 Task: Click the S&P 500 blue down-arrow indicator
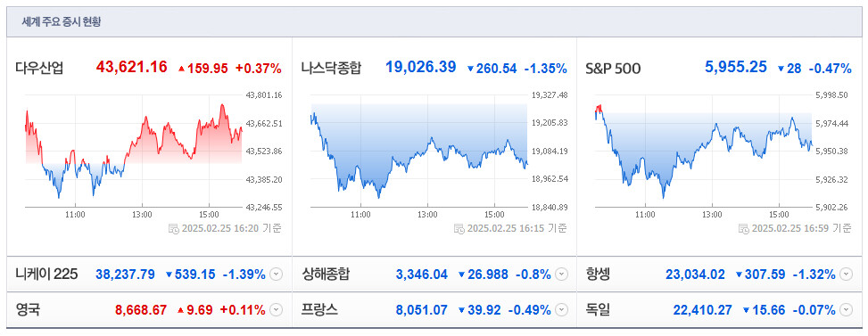click(x=781, y=70)
